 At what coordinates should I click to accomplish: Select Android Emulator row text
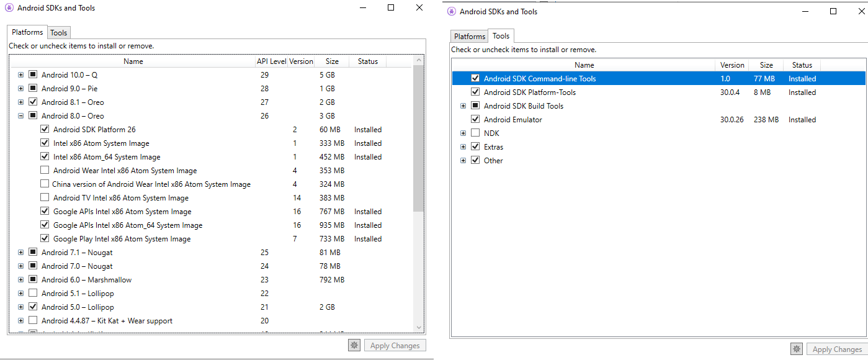pyautogui.click(x=512, y=120)
